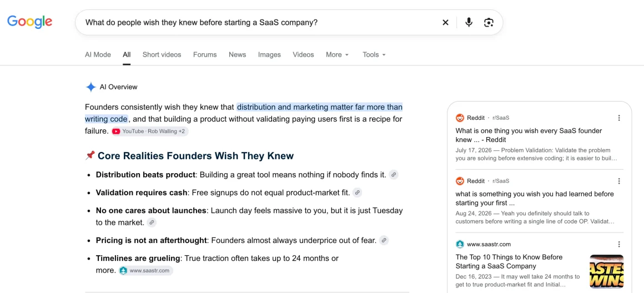Open YouTube Rob Walling +2 source chip

[x=150, y=132]
